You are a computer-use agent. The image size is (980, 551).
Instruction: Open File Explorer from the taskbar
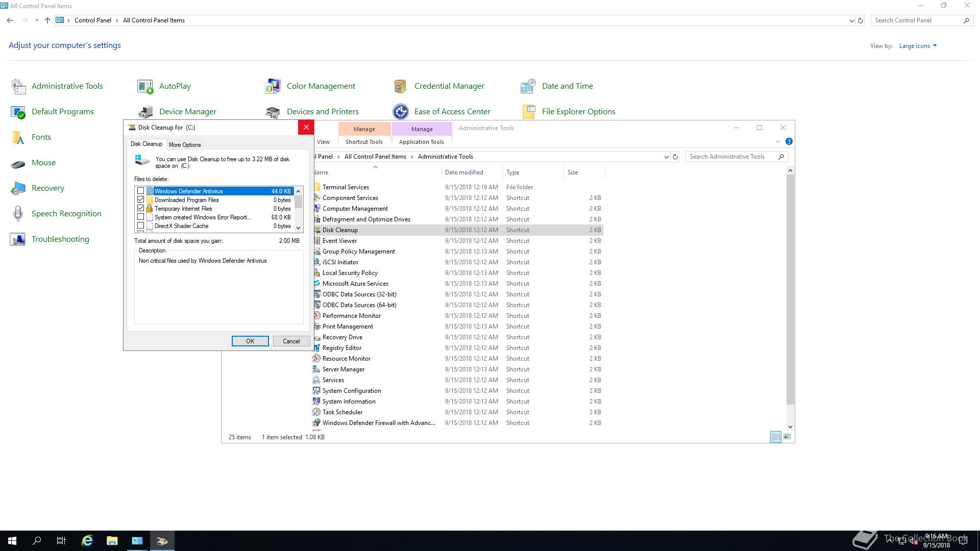112,541
